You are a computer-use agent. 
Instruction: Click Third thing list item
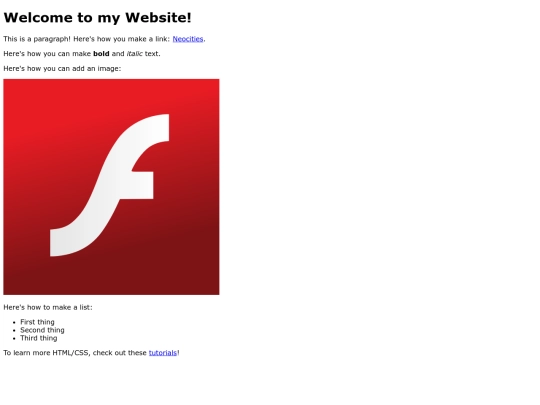pyautogui.click(x=39, y=338)
